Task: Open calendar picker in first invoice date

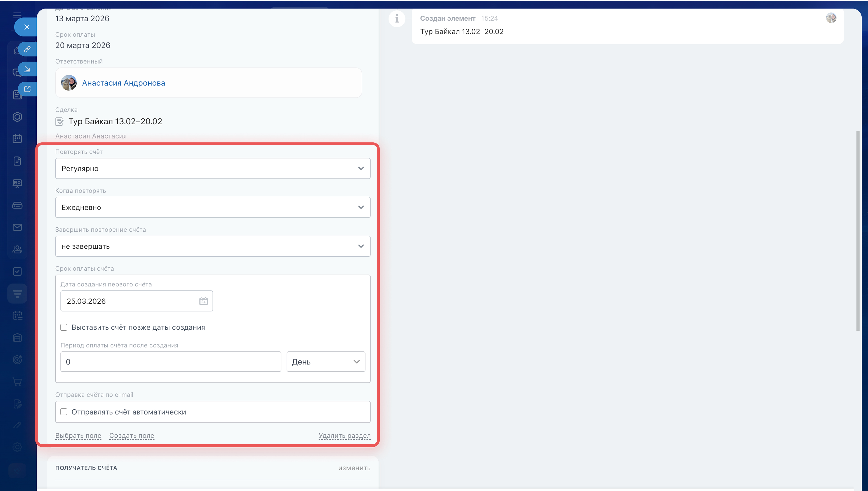Action: (x=203, y=301)
